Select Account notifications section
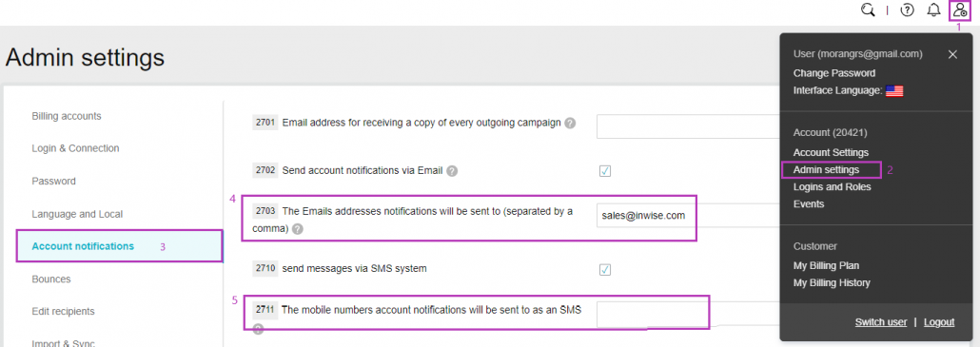Image resolution: width=980 pixels, height=347 pixels. 119,246
